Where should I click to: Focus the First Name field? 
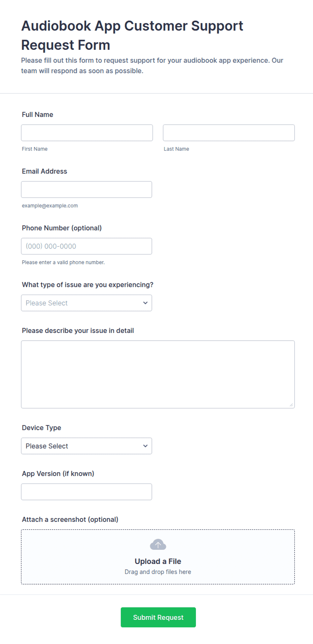[x=87, y=133]
